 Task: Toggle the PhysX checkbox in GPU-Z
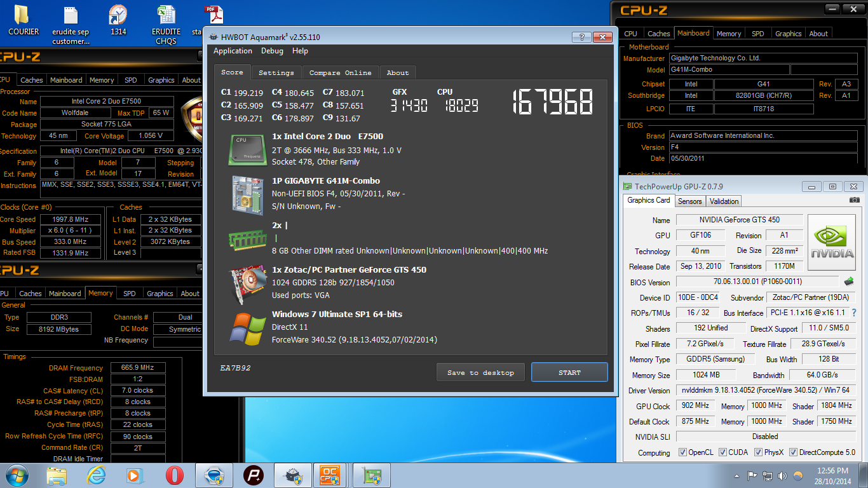pos(758,452)
